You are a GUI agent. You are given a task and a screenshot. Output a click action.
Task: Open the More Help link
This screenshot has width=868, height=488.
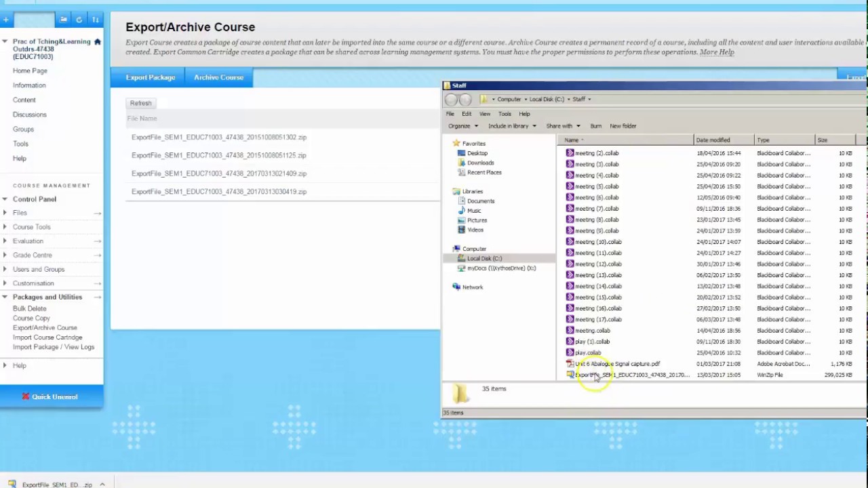click(x=717, y=52)
